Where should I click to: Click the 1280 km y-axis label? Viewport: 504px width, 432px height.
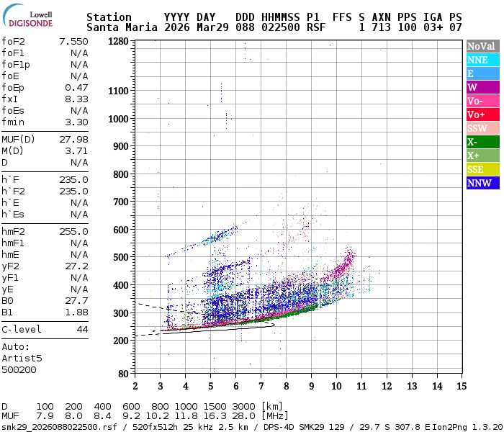click(x=118, y=42)
